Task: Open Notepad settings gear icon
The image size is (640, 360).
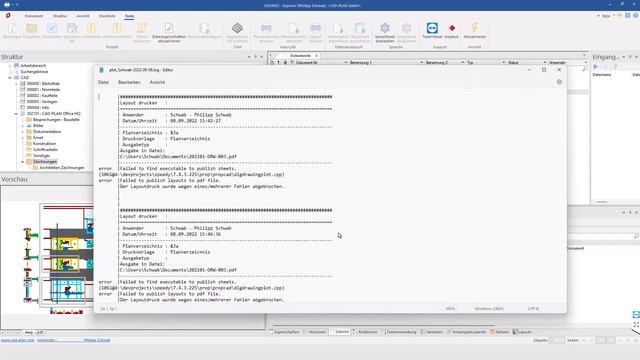Action: click(x=559, y=82)
